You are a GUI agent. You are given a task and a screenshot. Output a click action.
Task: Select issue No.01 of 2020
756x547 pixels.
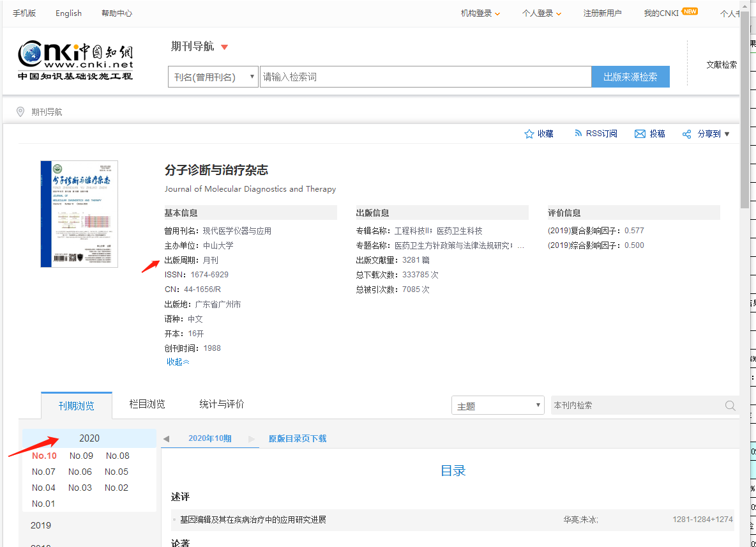43,504
